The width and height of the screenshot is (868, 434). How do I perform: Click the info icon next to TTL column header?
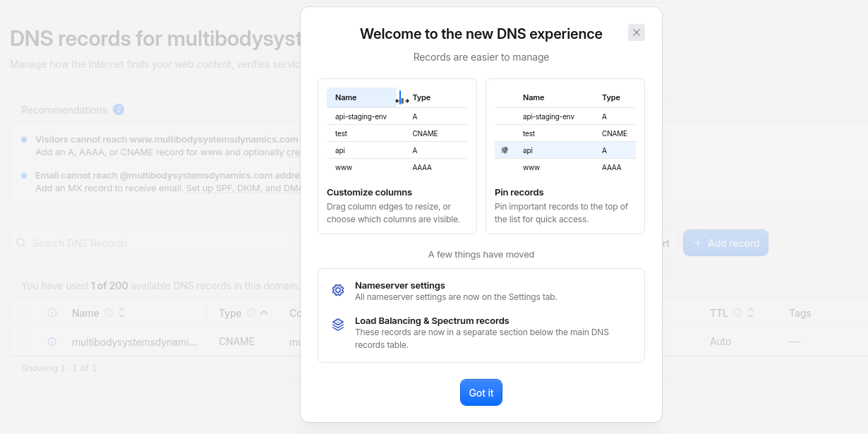737,313
